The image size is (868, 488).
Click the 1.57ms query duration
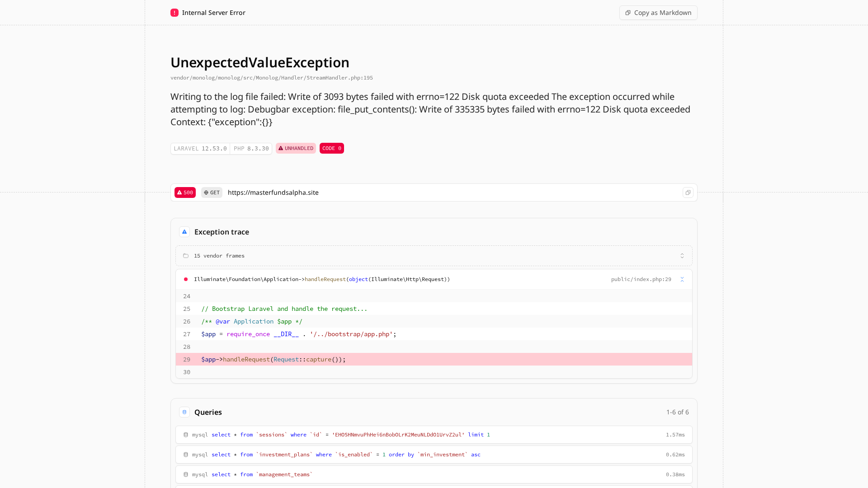pos(675,435)
